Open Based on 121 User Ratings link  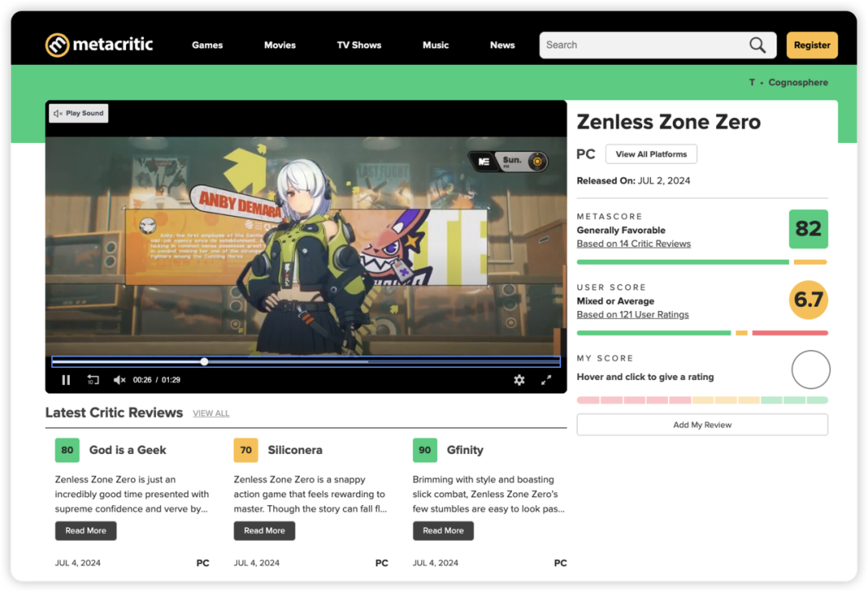633,315
